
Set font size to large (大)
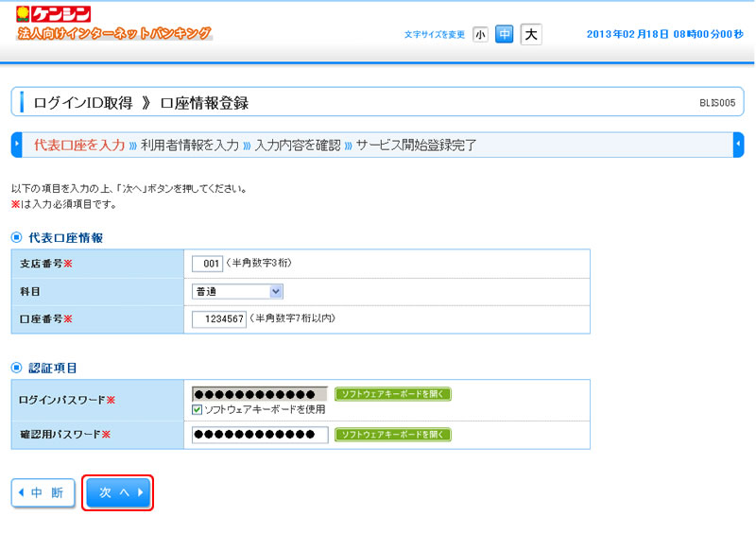(531, 35)
